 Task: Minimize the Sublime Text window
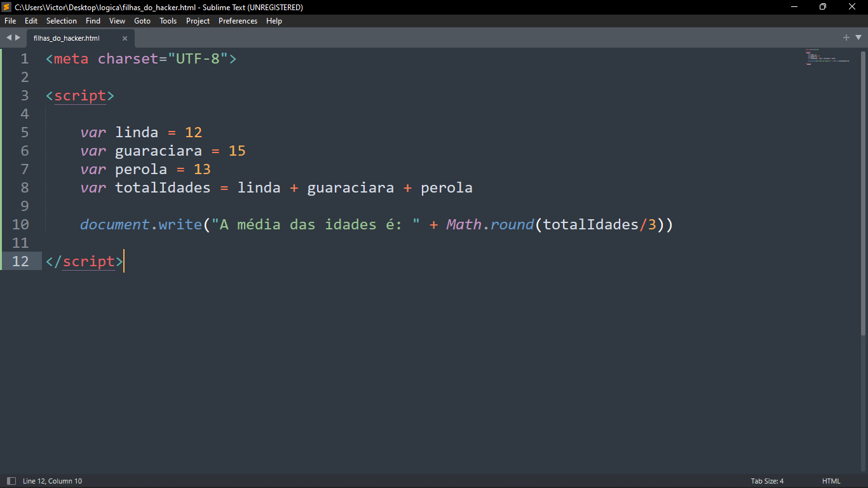794,7
